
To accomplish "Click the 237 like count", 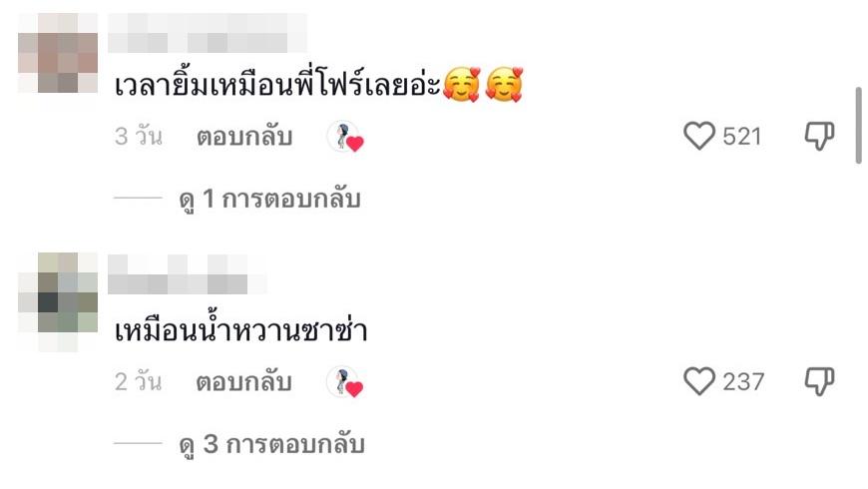I will (x=743, y=381).
